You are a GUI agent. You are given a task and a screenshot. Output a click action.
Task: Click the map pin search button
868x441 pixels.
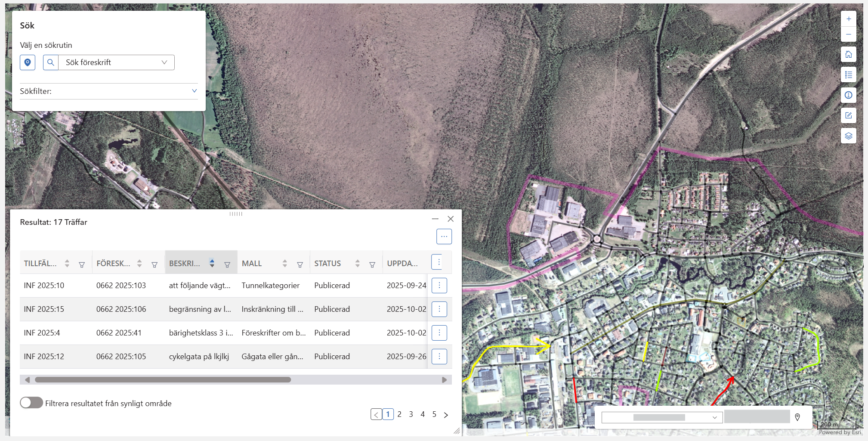click(28, 62)
